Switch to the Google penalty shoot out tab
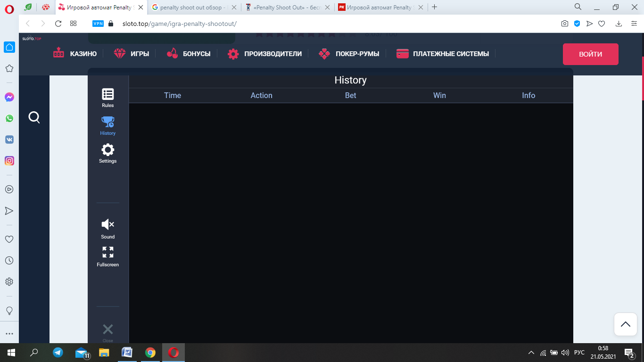Screen dimensions: 644x362 (x=194, y=8)
